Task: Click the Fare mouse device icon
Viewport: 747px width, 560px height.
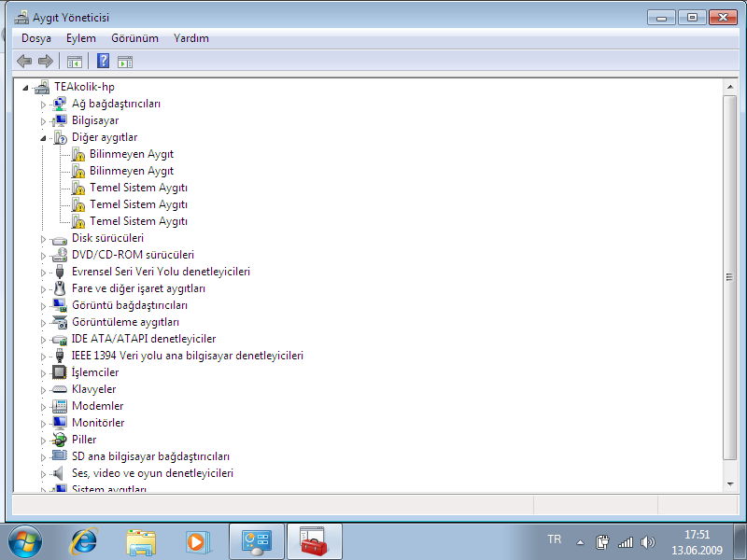Action: point(60,288)
